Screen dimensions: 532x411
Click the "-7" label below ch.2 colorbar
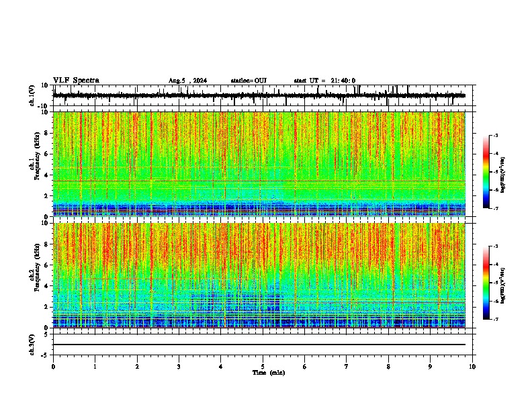pos(495,319)
